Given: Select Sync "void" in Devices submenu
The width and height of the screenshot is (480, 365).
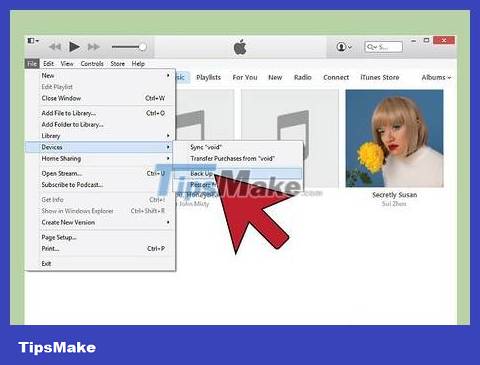Looking at the screenshot, I should coord(238,147).
